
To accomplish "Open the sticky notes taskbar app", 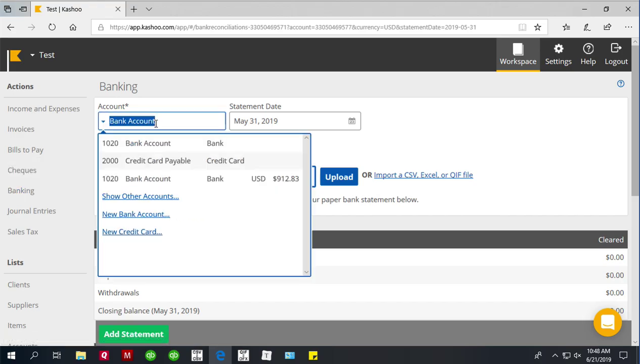I will [x=313, y=355].
